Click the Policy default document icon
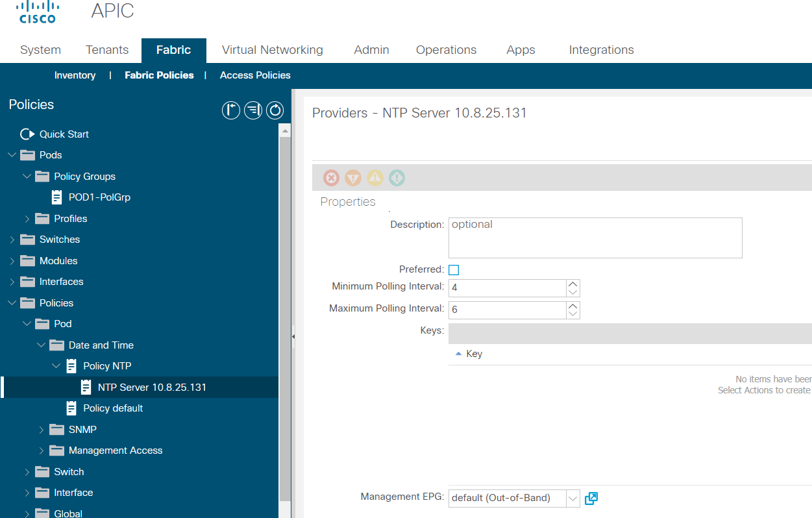 [71, 408]
